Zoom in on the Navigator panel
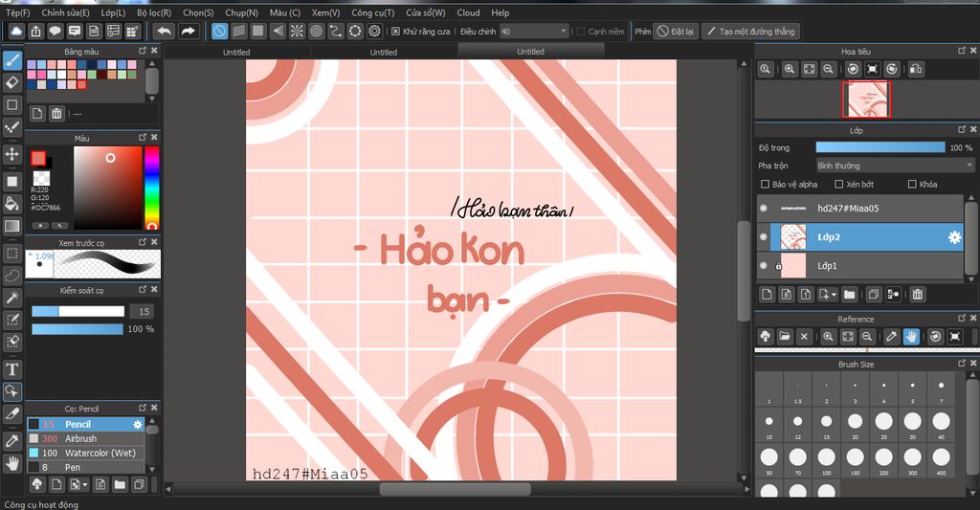The width and height of the screenshot is (980, 510). (790, 70)
